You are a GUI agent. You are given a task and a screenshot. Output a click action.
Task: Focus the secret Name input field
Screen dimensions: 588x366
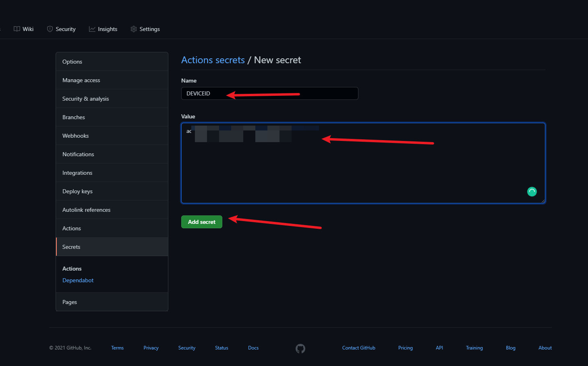(269, 93)
